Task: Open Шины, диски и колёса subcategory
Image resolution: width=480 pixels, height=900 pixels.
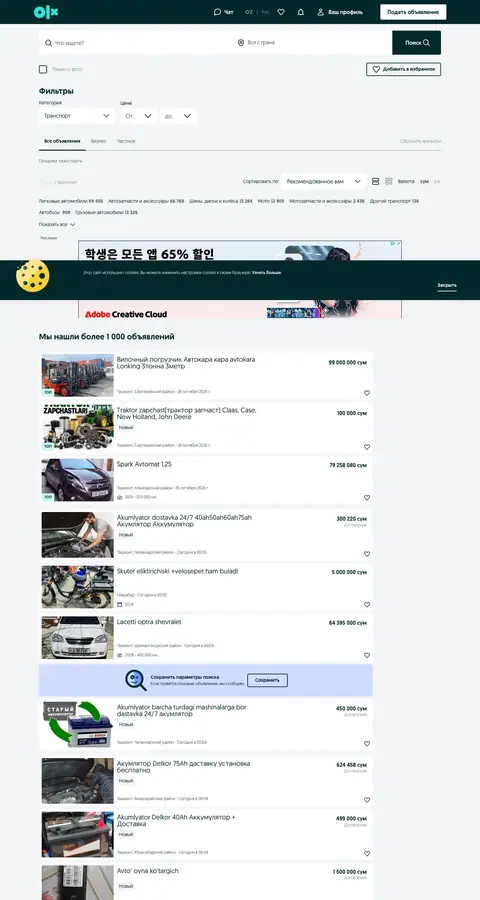Action: click(220, 201)
